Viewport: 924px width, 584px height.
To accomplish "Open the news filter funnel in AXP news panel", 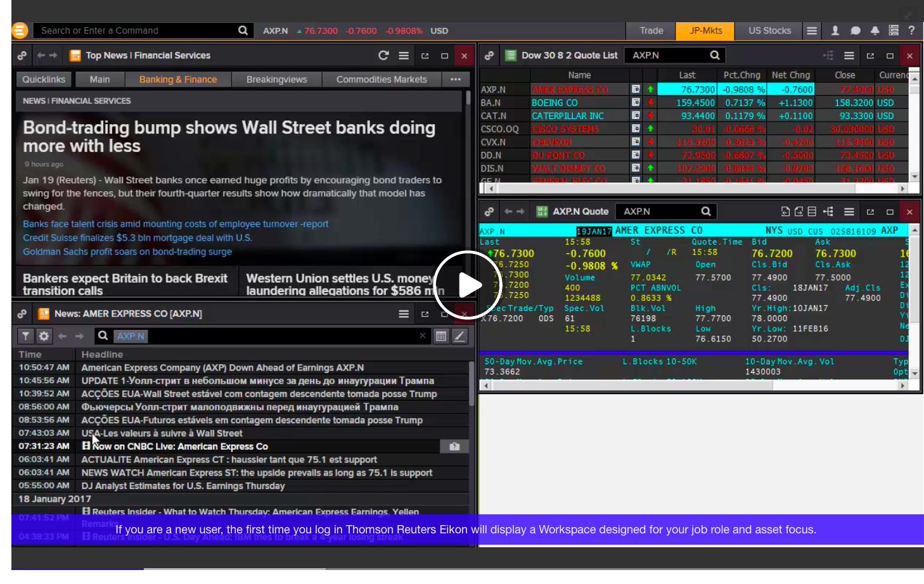I will click(25, 336).
